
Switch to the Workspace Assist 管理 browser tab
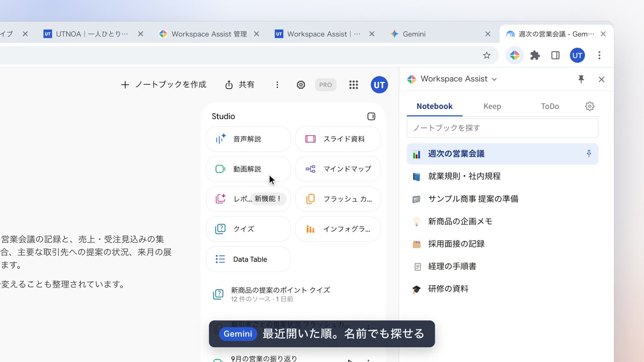point(208,34)
